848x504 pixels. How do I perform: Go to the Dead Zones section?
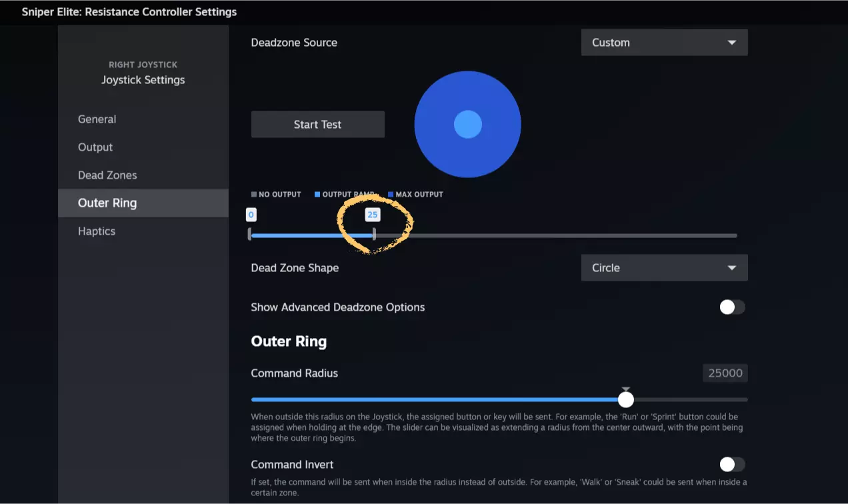coord(143,175)
